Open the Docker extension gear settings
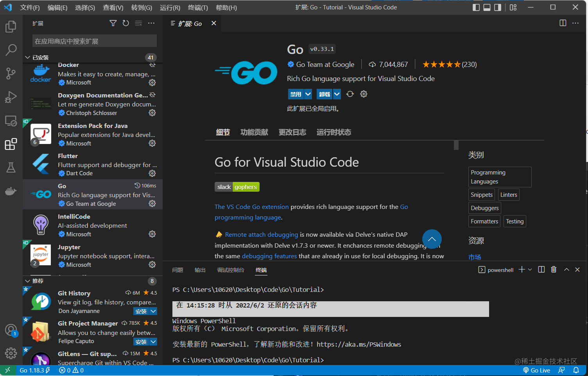The width and height of the screenshot is (588, 376). [152, 83]
